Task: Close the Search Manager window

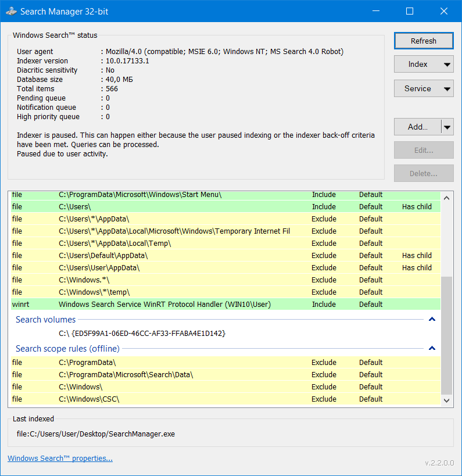Action: pos(444,11)
